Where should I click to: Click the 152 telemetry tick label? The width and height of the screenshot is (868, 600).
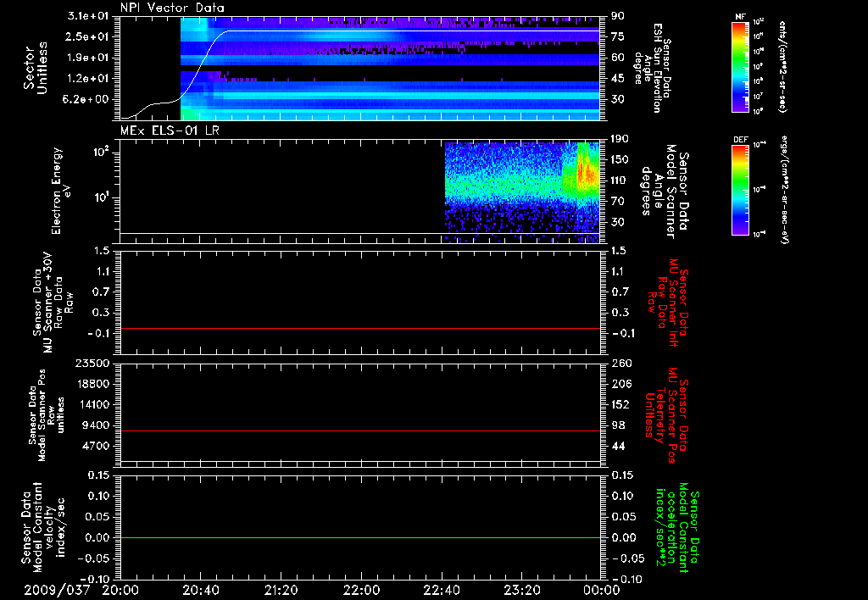pyautogui.click(x=620, y=404)
